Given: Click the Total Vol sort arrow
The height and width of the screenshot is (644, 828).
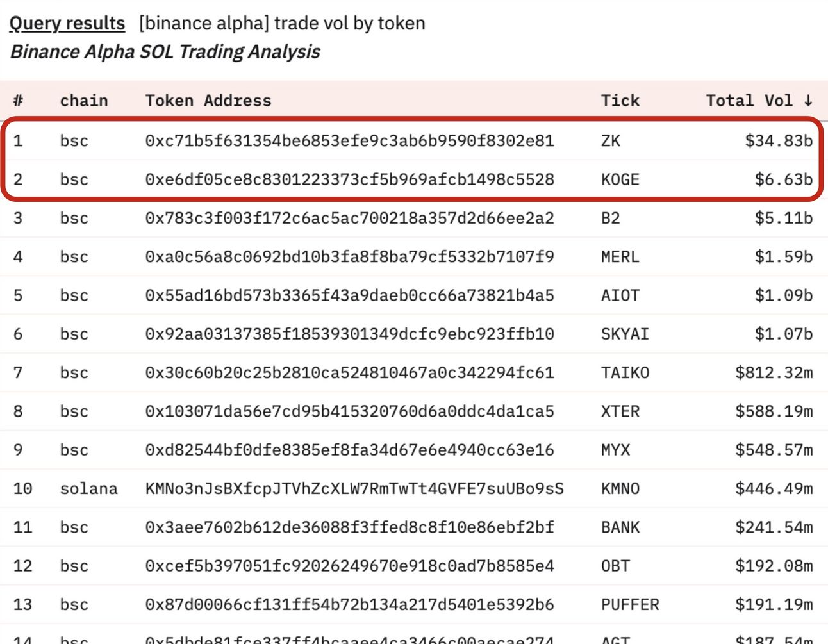Looking at the screenshot, I should point(808,101).
